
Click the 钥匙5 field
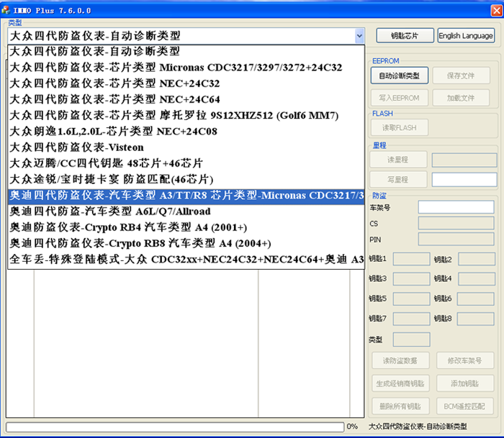(x=411, y=298)
